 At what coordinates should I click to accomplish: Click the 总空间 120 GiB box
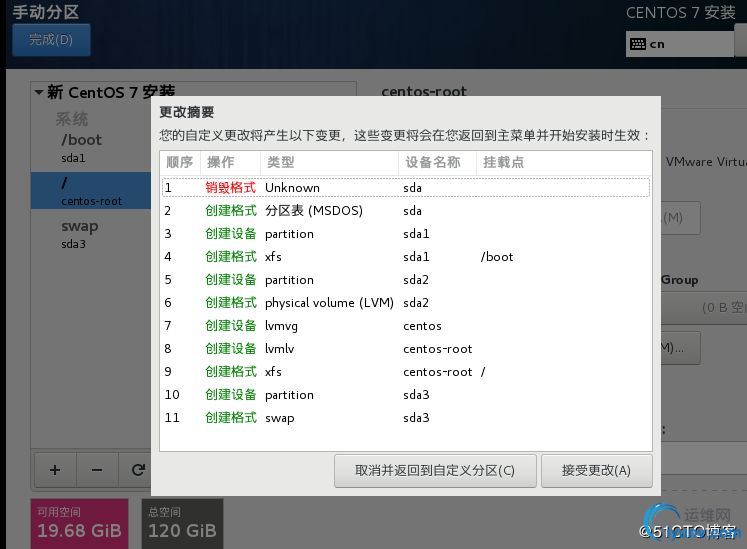(x=182, y=523)
